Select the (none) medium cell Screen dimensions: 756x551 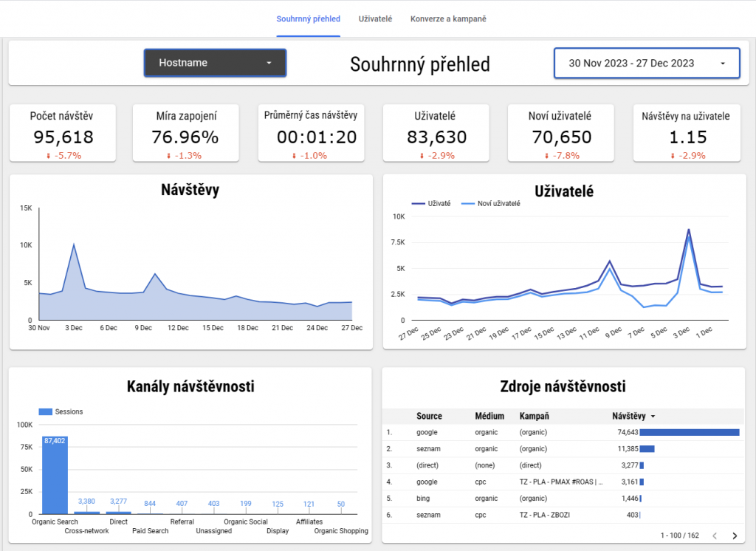click(485, 465)
